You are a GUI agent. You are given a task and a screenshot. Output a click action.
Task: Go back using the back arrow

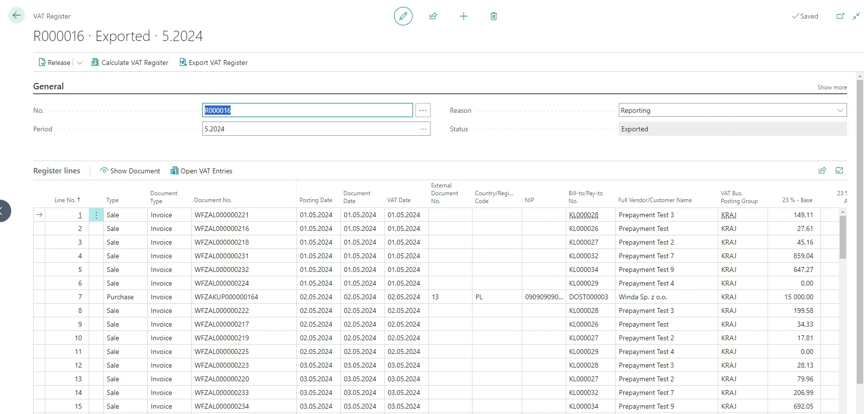(17, 16)
